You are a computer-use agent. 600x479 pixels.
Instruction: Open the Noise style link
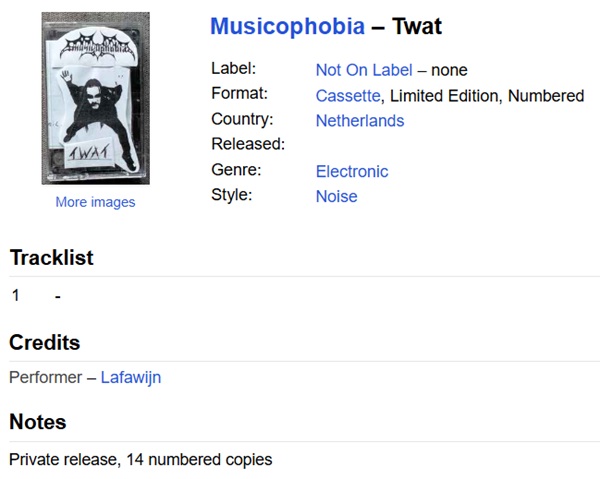tap(336, 196)
